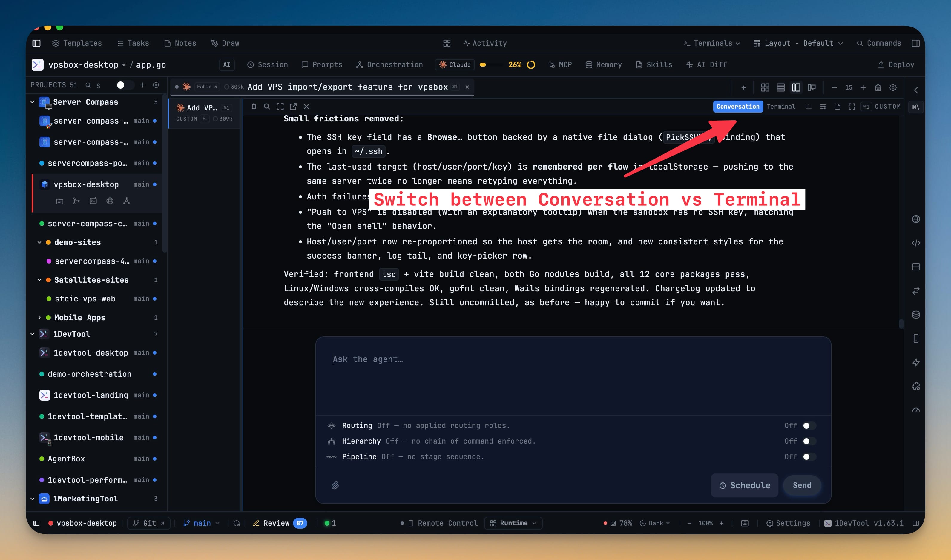Focus the Ask the agent input field
The height and width of the screenshot is (560, 951).
click(573, 376)
